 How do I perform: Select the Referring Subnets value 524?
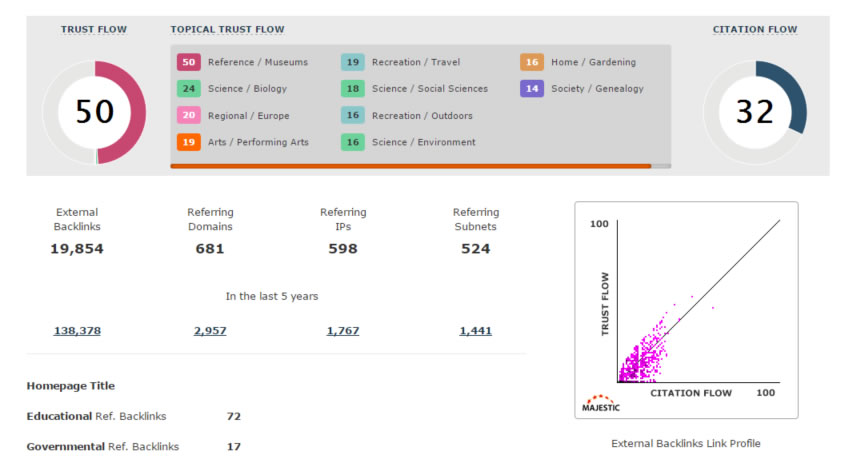point(476,249)
